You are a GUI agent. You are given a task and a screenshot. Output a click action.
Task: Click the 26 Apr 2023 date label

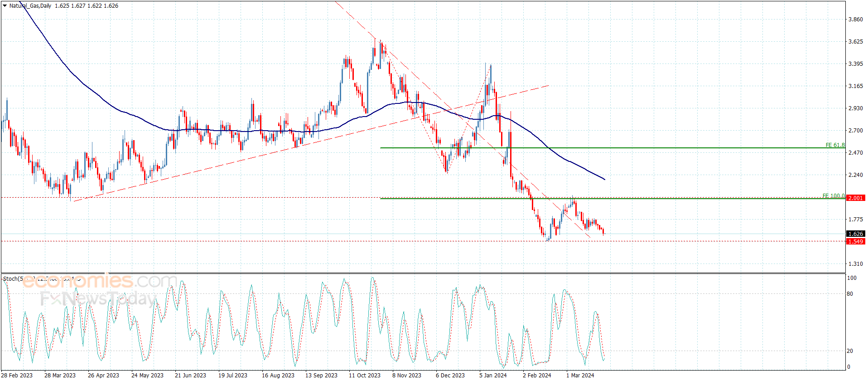click(103, 375)
